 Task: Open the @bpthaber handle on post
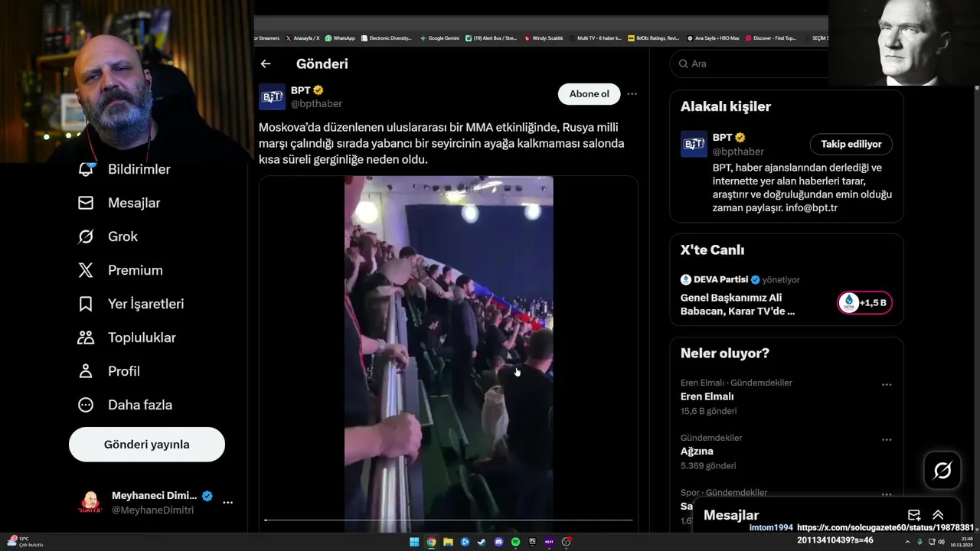[316, 103]
